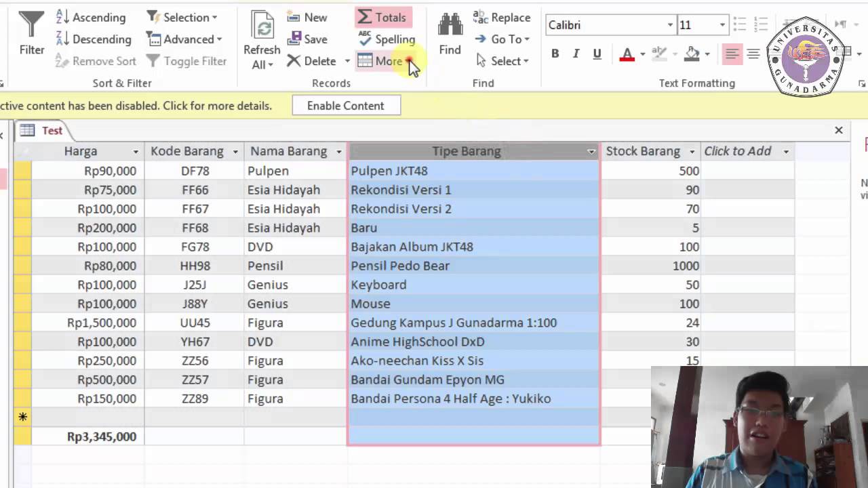
Task: Click the row selector for Pulpen row
Action: [x=22, y=171]
